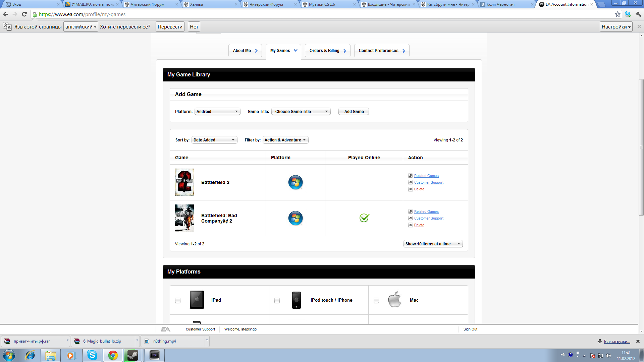Open Steam from the taskbar
Viewport: 644px width, 362px height.
pos(133,355)
